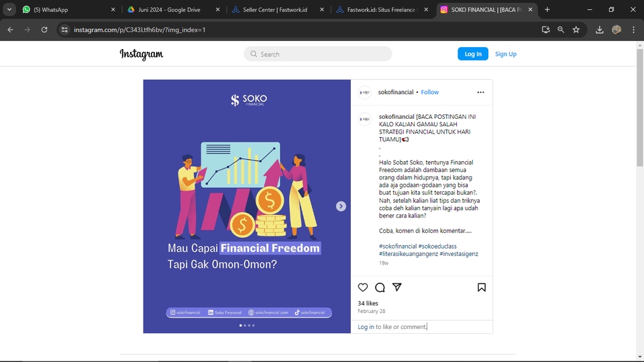Click the February 28 post date

pyautogui.click(x=371, y=311)
